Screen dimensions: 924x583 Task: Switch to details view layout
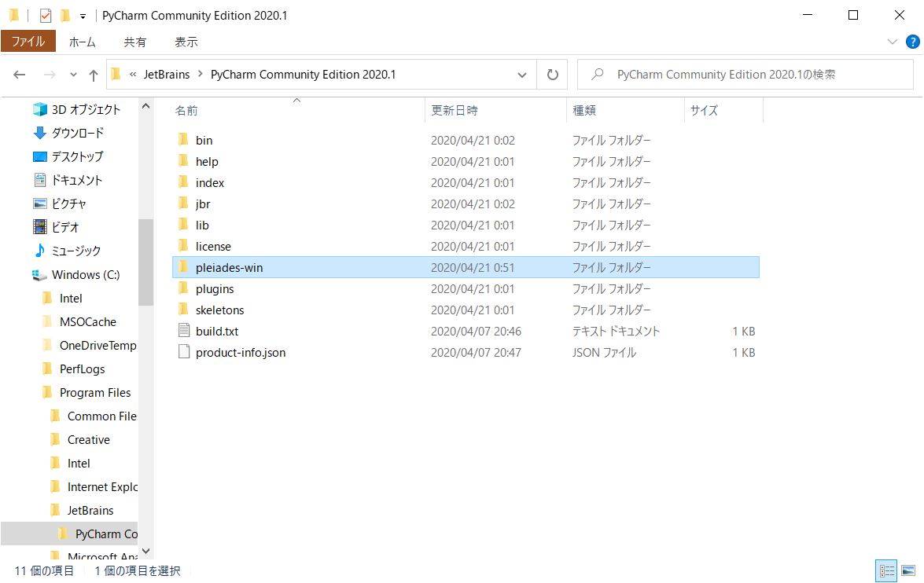pyautogui.click(x=886, y=570)
